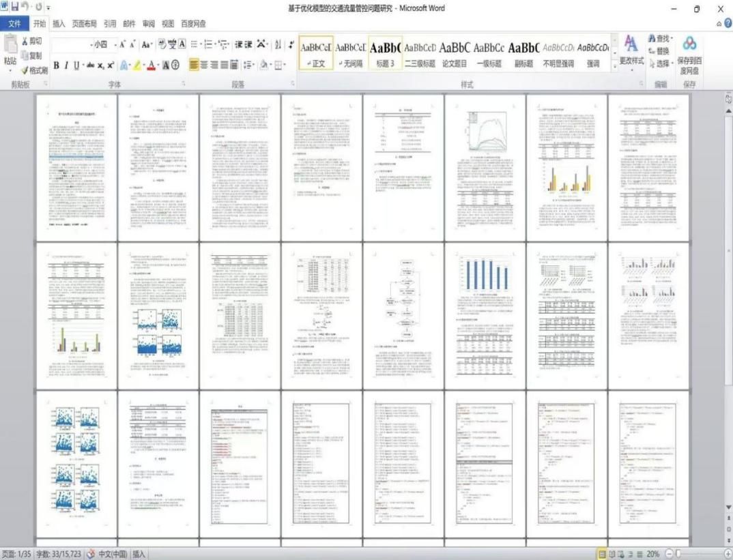Click Format Painter 格式刷
Screen dimensions: 733x560
[x=35, y=70]
